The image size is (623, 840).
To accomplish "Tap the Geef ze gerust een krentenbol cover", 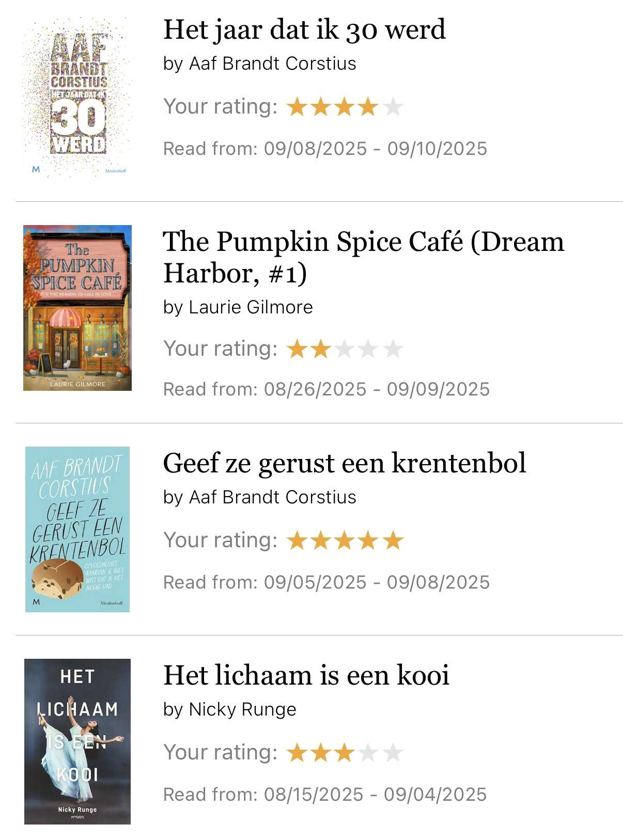I will 77,529.
